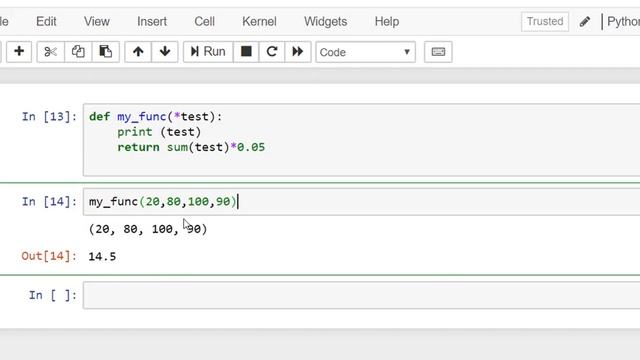Run the current cell
Screen dimensions: 640x360
click(208, 52)
